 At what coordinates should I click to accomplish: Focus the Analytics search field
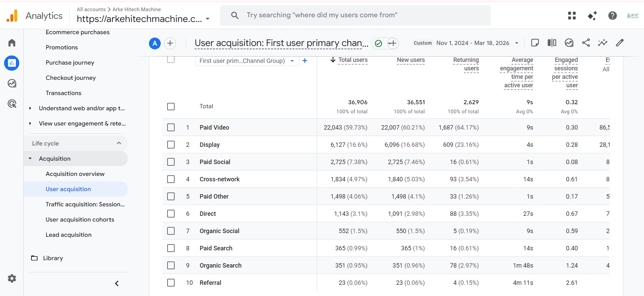click(355, 15)
